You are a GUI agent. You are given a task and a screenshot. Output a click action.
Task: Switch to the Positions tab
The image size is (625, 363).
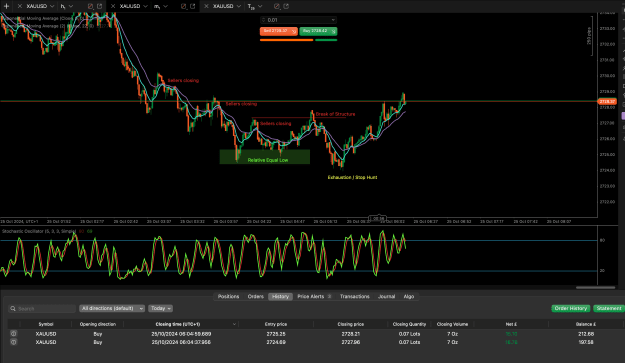228,296
